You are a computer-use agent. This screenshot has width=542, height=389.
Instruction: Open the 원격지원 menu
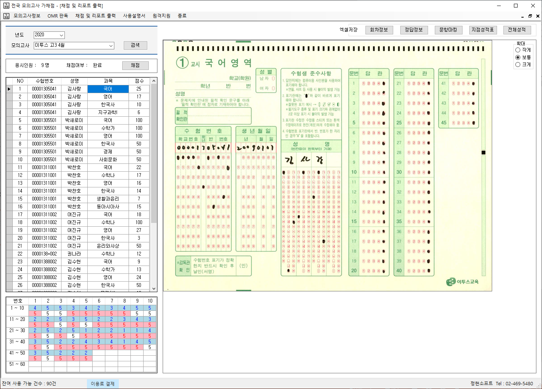click(161, 16)
